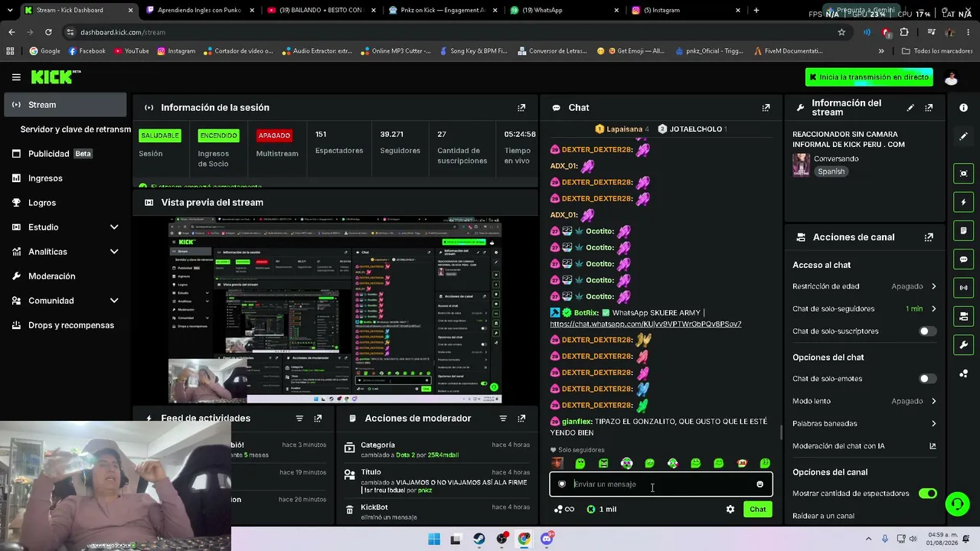Click the chat bubble icon in right rail
The image size is (980, 551).
coord(963,259)
